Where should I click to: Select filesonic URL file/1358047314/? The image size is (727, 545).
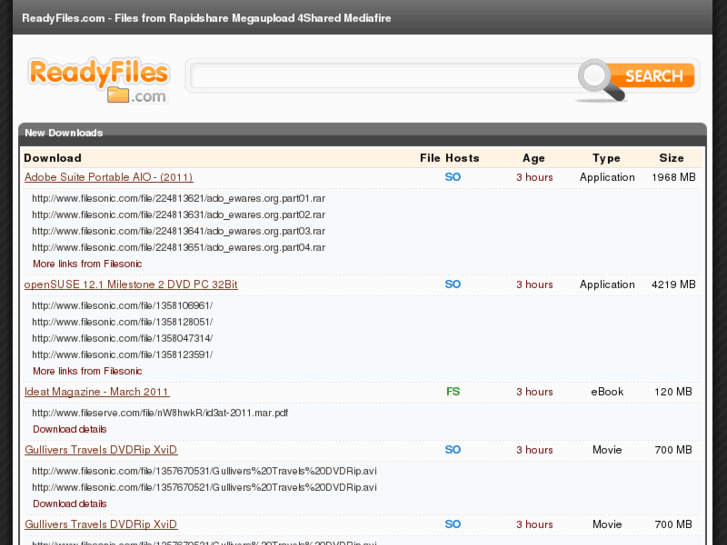122,338
